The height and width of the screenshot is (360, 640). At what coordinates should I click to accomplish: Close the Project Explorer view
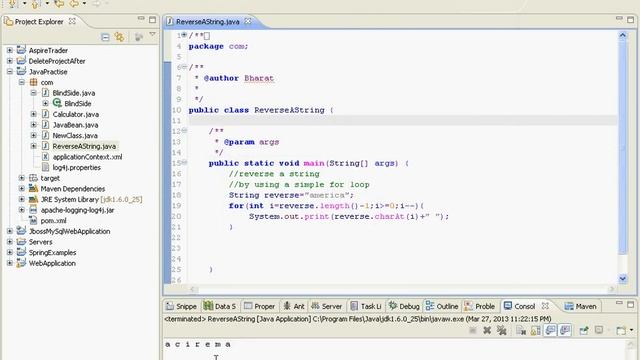pyautogui.click(x=72, y=21)
